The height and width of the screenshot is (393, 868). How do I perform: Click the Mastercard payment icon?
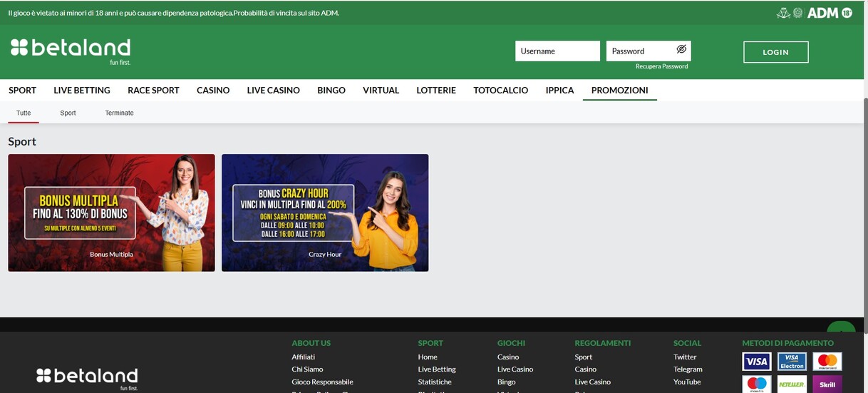point(827,362)
